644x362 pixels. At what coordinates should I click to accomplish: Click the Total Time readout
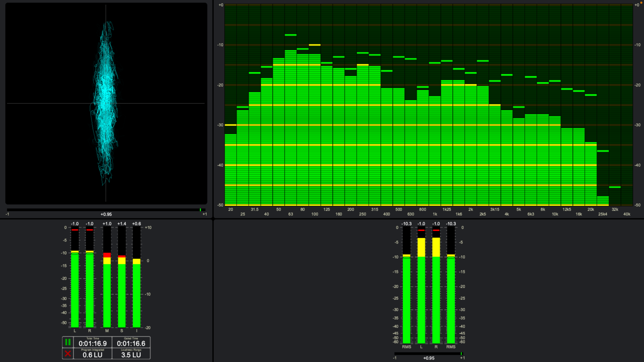point(93,343)
